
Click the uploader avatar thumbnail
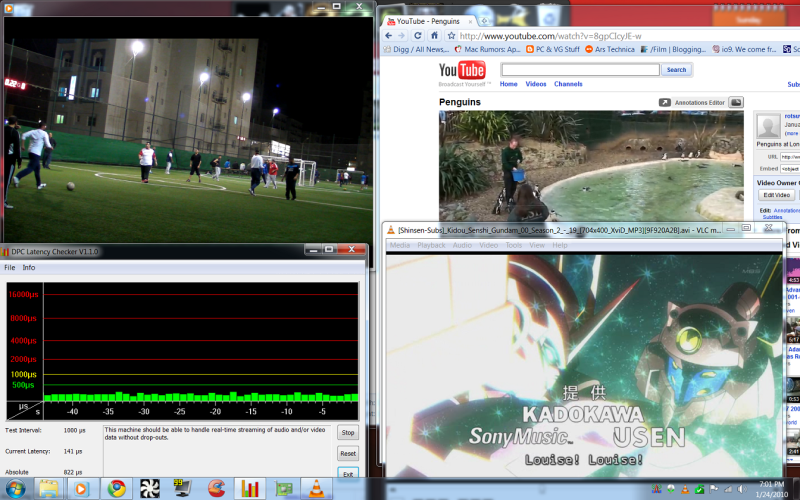(768, 126)
